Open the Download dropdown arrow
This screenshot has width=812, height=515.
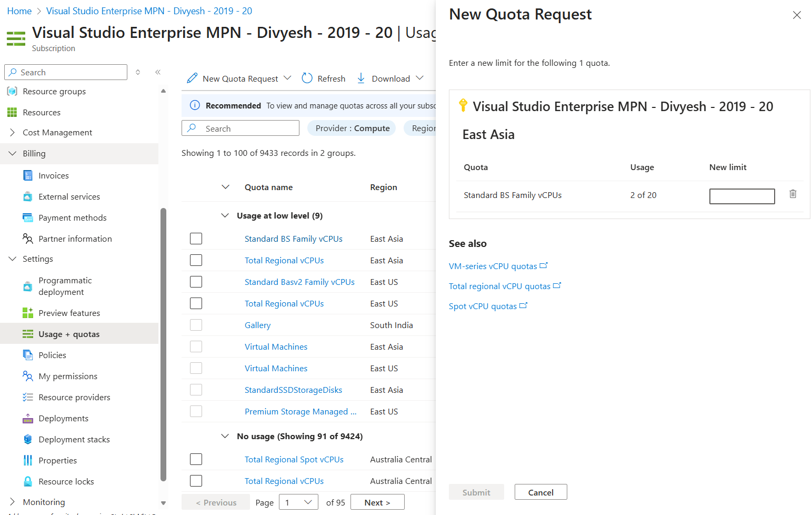tap(419, 78)
